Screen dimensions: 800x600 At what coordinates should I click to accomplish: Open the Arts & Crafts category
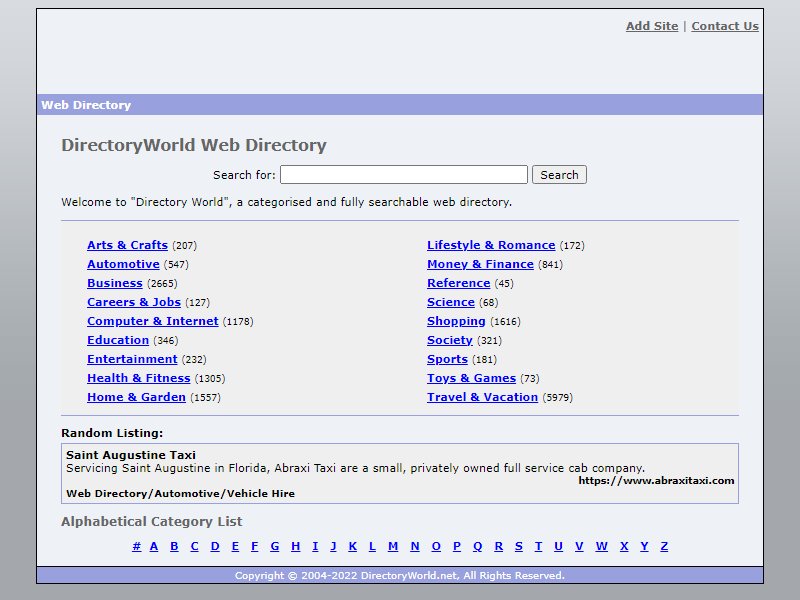[x=128, y=245]
